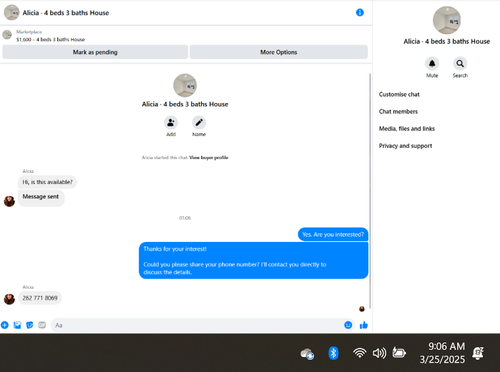The width and height of the screenshot is (500, 372).
Task: Attach a photo using image icon
Action: (17, 325)
